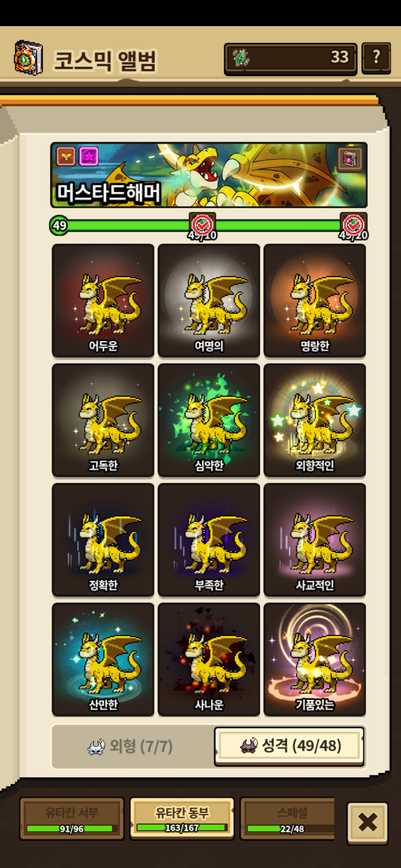The height and width of the screenshot is (868, 401).
Task: Open the 스페셜 category tab
Action: pyautogui.click(x=287, y=818)
